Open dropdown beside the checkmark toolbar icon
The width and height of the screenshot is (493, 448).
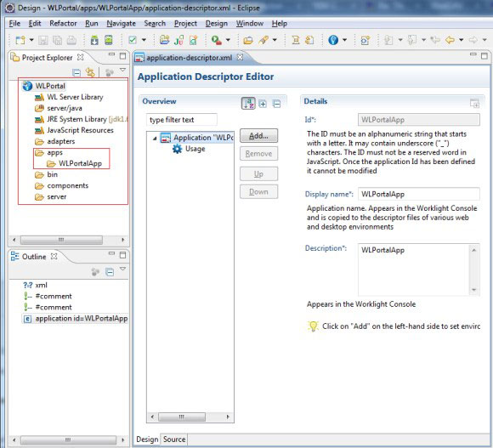click(144, 40)
